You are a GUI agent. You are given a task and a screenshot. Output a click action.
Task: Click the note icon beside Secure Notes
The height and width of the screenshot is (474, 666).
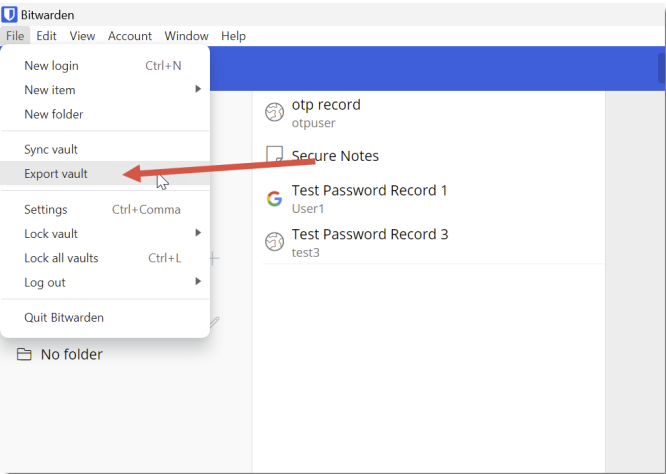pyautogui.click(x=274, y=155)
